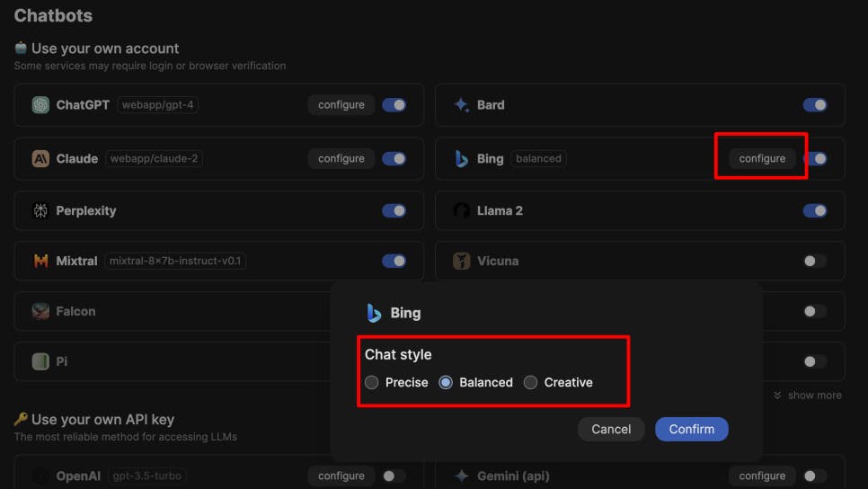Screen dimensions: 868x489
Task: Enable the Gemini (api) toggle
Action: [815, 476]
